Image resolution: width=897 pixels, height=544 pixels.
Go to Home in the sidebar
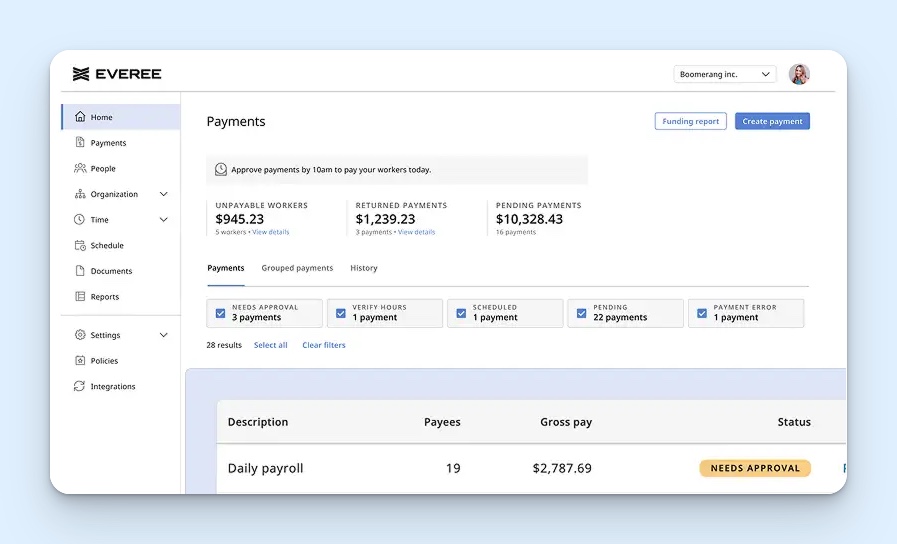click(121, 117)
